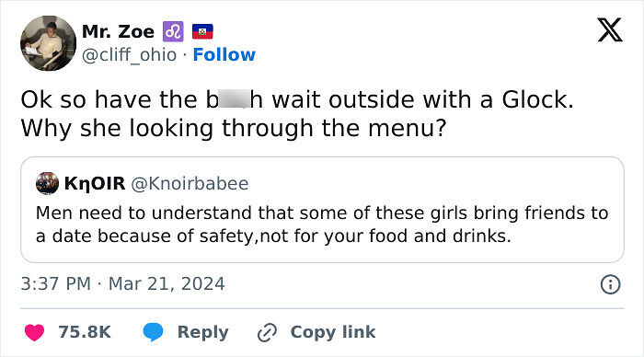Open the tweet info circle icon
This screenshot has height=357, width=644.
[610, 284]
